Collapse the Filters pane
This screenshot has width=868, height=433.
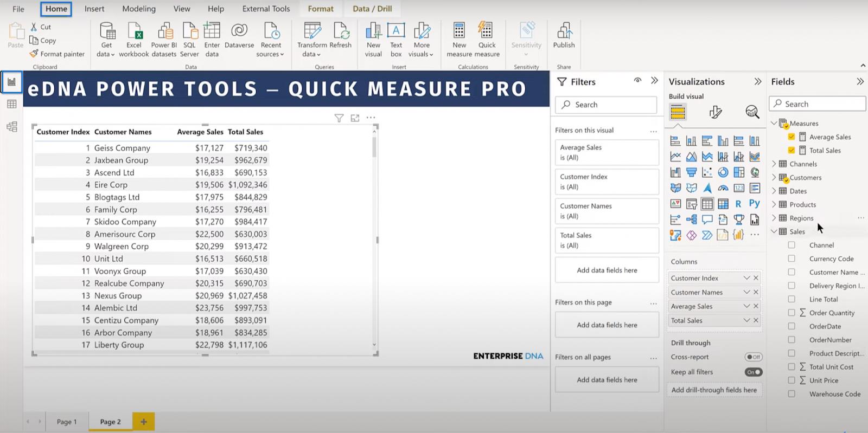tap(654, 81)
